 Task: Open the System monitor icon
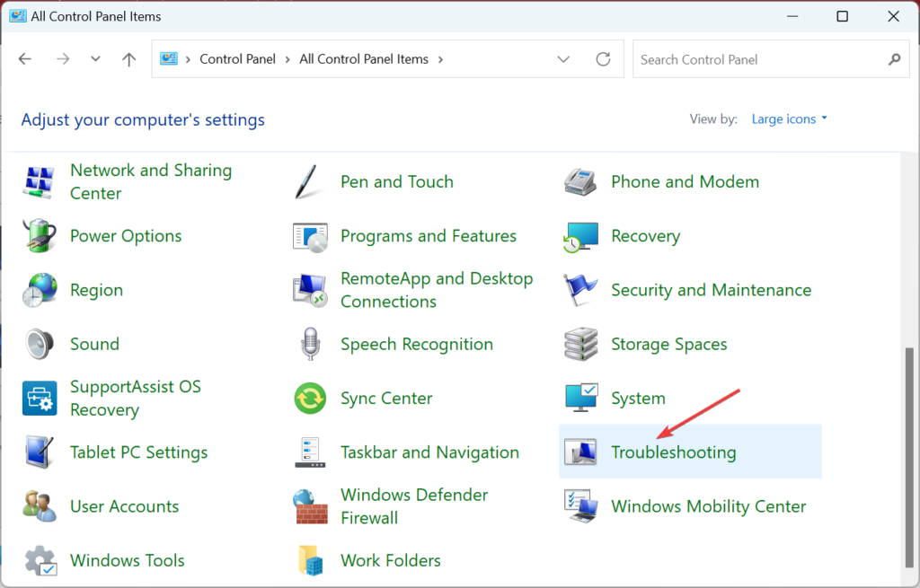[x=581, y=398]
